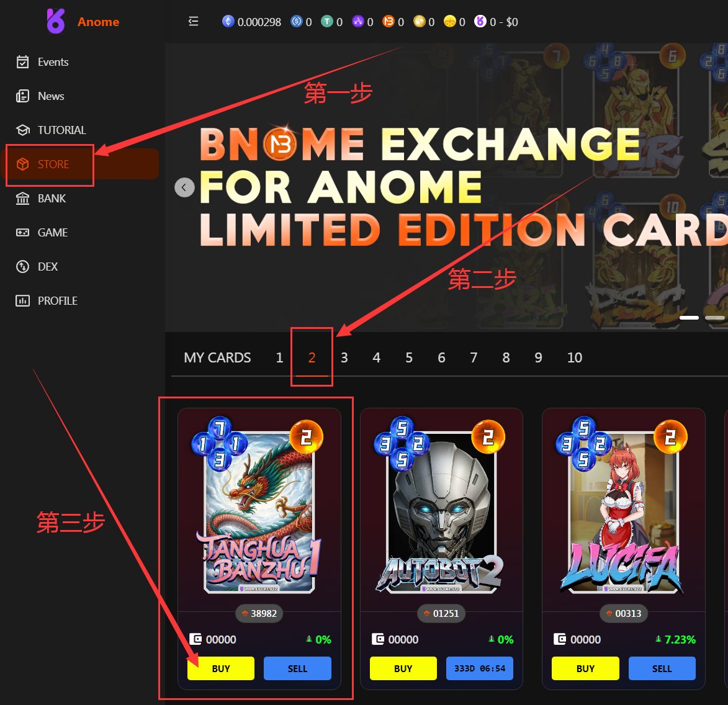This screenshot has height=705, width=728.
Task: Select card level tab 10
Action: pyautogui.click(x=574, y=357)
